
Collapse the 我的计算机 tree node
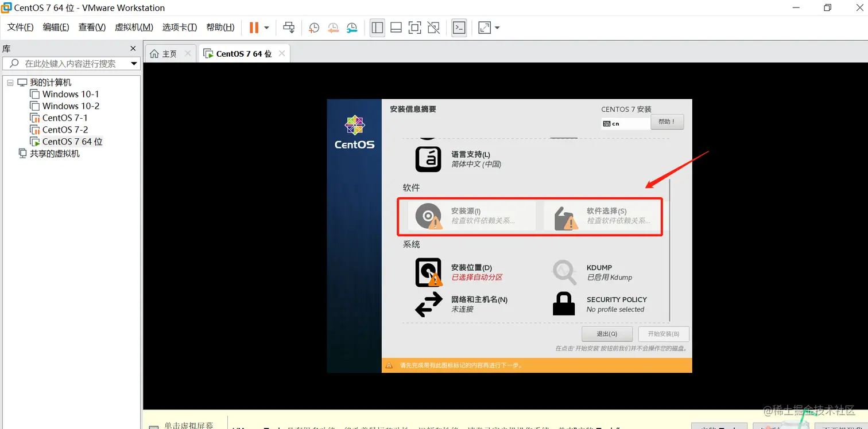pos(10,83)
